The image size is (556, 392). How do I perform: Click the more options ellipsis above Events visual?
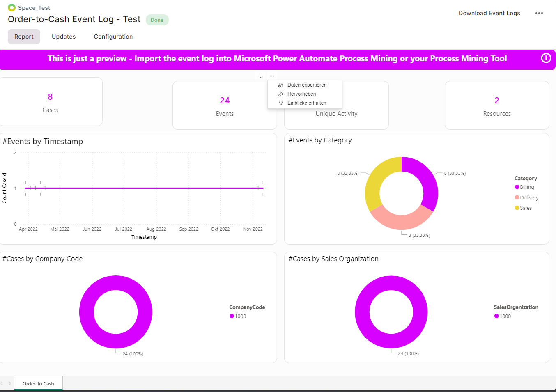click(x=271, y=76)
